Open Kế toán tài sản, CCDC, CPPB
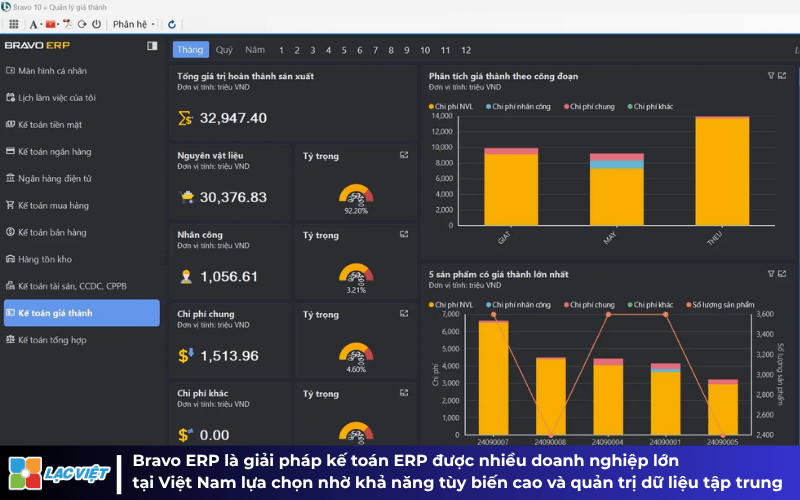800x500 pixels. [x=66, y=286]
